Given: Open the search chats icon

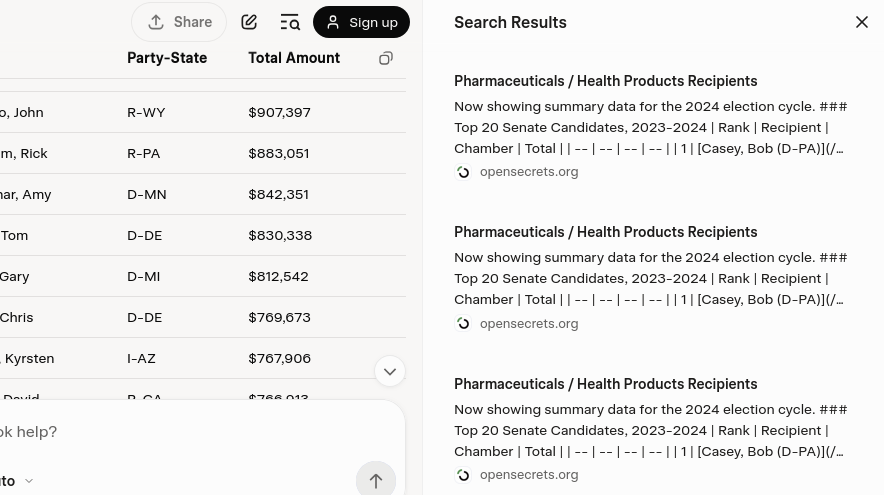Looking at the screenshot, I should (290, 22).
